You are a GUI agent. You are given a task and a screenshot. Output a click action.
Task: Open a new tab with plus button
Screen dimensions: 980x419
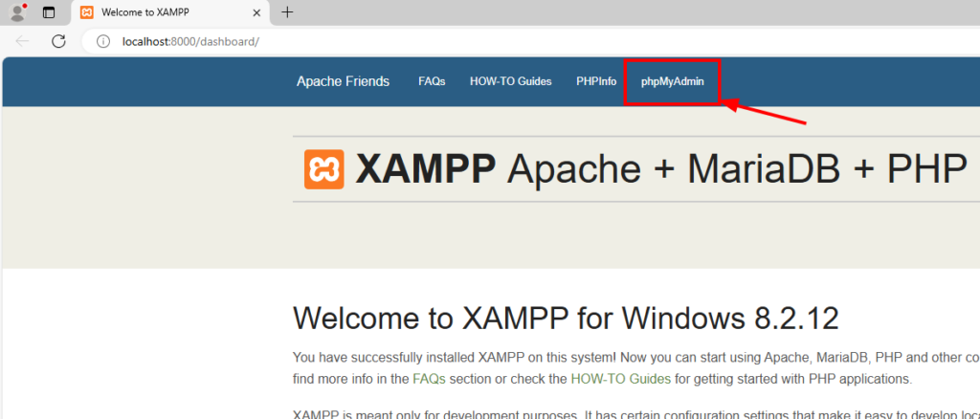(x=287, y=12)
